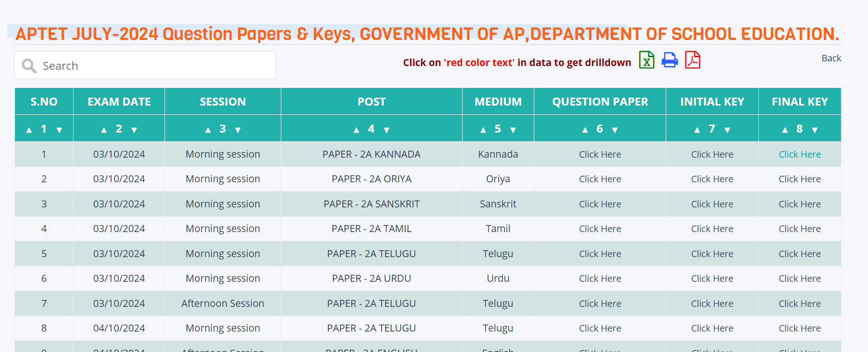Image resolution: width=868 pixels, height=352 pixels.
Task: Open Question Paper for Paper 2A Oriya
Action: [x=600, y=179]
